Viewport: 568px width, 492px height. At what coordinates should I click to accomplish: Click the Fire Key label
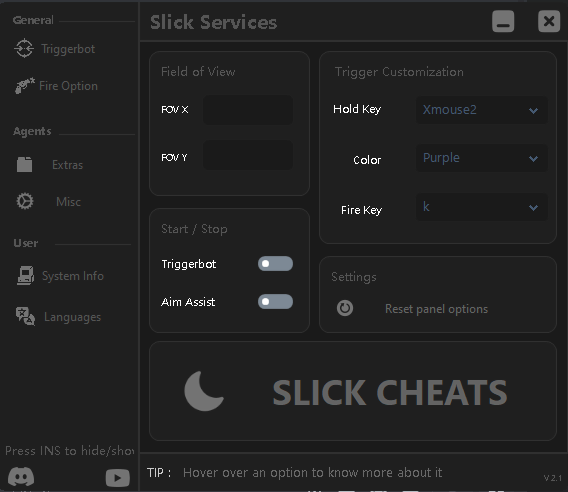(x=362, y=210)
